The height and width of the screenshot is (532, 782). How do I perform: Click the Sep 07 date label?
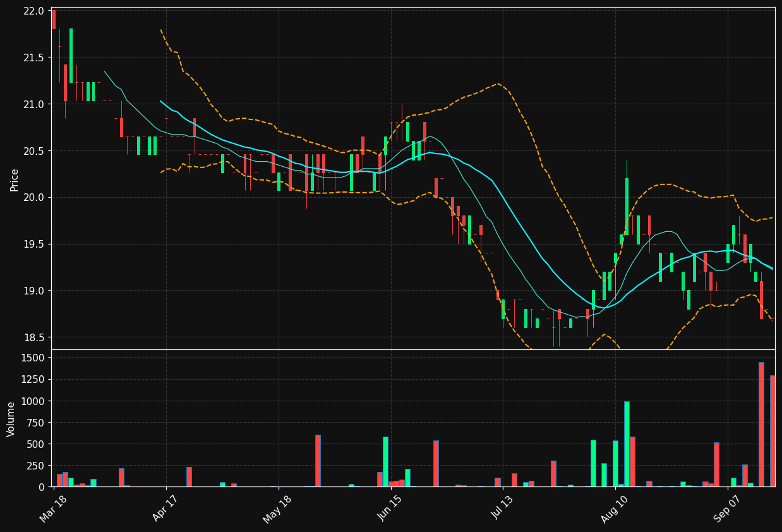pyautogui.click(x=726, y=509)
